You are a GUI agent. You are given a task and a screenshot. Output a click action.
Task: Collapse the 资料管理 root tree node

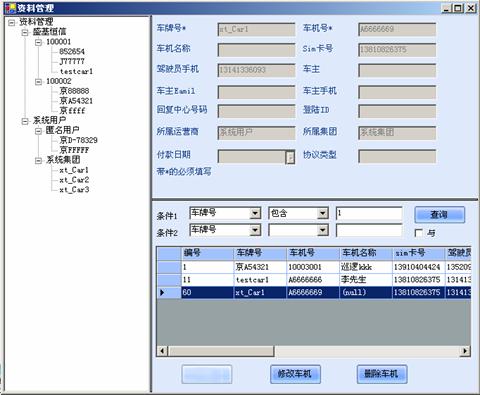(x=12, y=23)
